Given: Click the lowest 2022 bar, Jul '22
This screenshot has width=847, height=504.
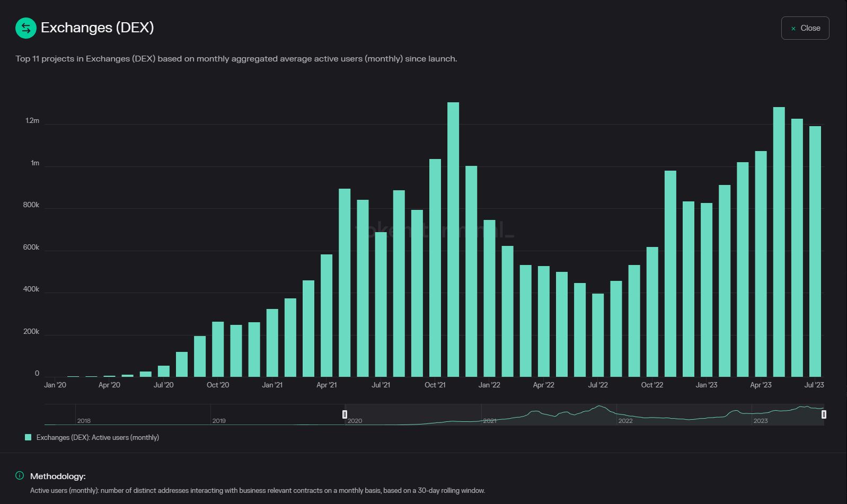Looking at the screenshot, I should [x=598, y=335].
